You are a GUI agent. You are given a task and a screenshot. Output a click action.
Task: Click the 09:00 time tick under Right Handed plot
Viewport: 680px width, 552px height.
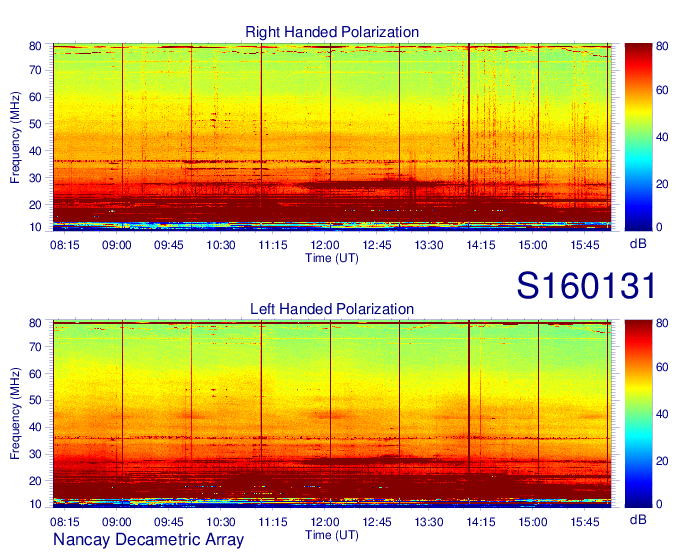[x=117, y=245]
